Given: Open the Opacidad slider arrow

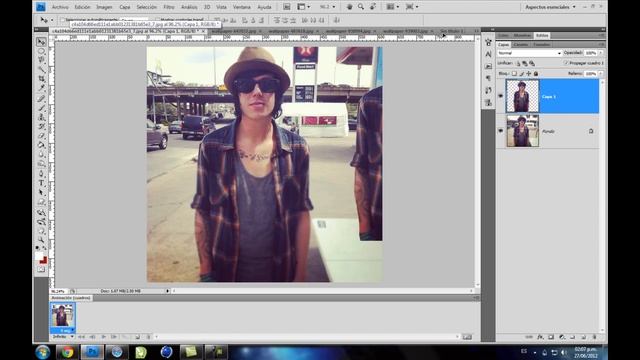Looking at the screenshot, I should (600, 53).
